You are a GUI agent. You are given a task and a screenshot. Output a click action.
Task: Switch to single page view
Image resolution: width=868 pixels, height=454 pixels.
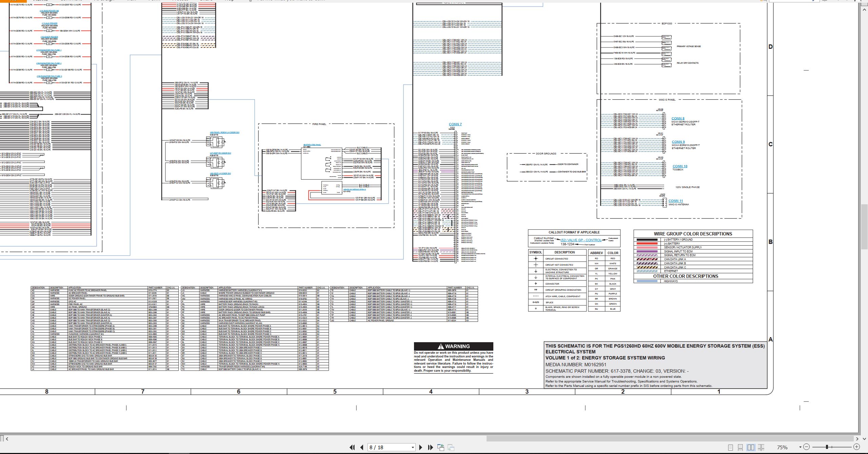pyautogui.click(x=731, y=447)
